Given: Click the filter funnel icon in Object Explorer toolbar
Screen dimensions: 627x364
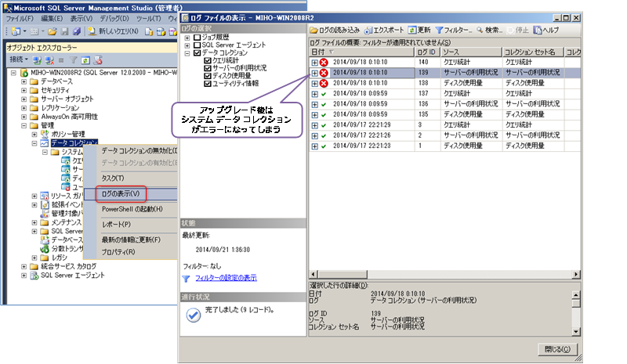Looking at the screenshot, I should click(73, 60).
